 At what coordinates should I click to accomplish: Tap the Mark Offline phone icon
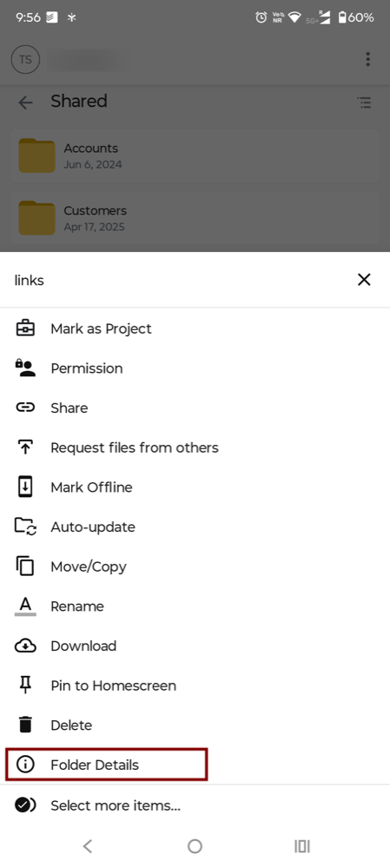tap(25, 487)
